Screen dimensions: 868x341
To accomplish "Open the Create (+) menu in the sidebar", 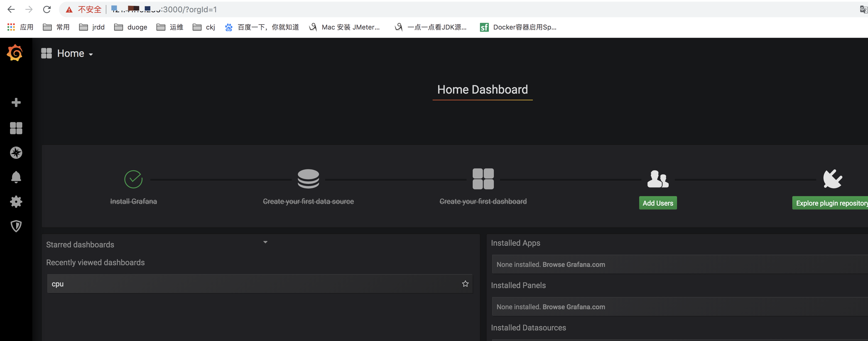I will 16,102.
